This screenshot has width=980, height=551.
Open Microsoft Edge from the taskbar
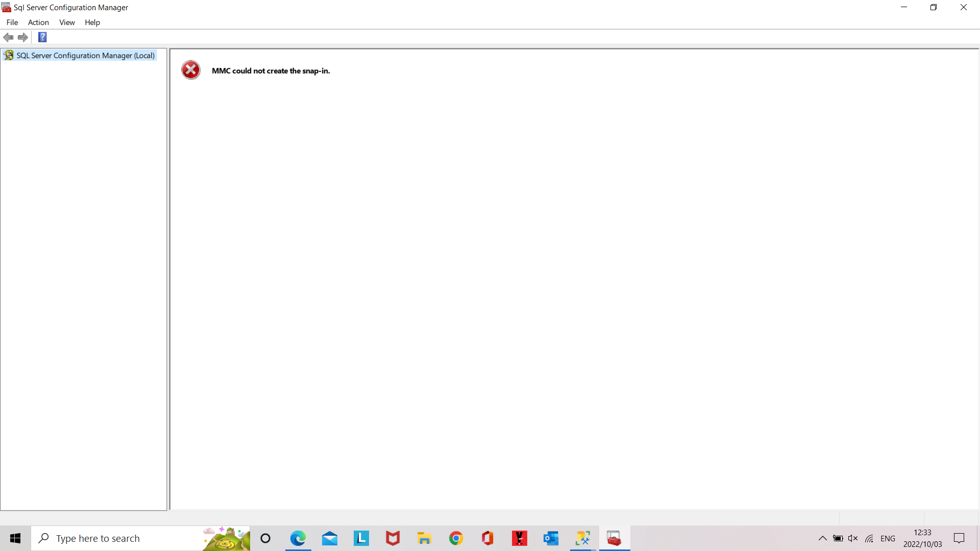298,538
